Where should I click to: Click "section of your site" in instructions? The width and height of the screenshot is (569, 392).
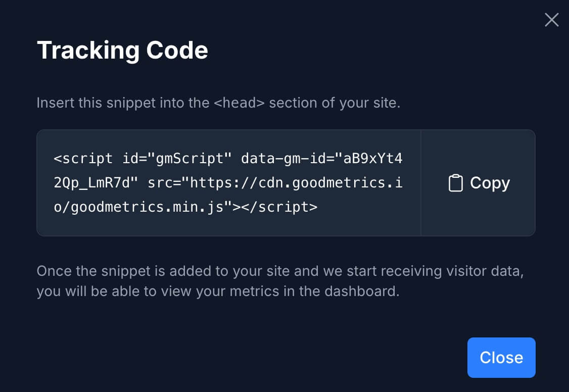(335, 103)
